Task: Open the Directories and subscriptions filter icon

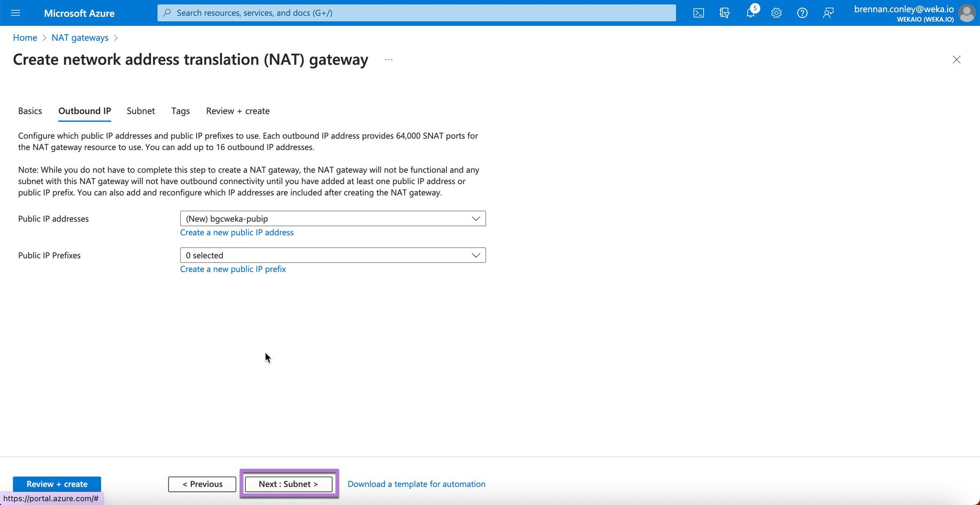Action: pyautogui.click(x=724, y=13)
